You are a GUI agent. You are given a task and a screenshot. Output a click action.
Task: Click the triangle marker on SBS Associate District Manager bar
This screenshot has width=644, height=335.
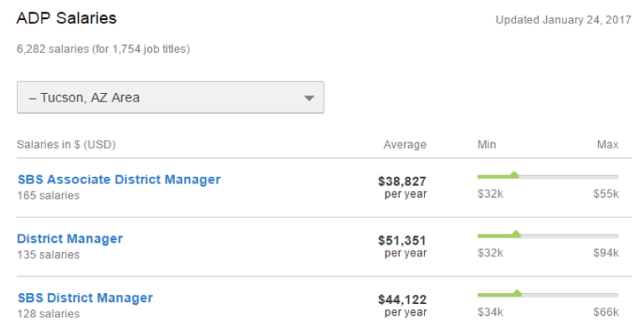(x=514, y=175)
